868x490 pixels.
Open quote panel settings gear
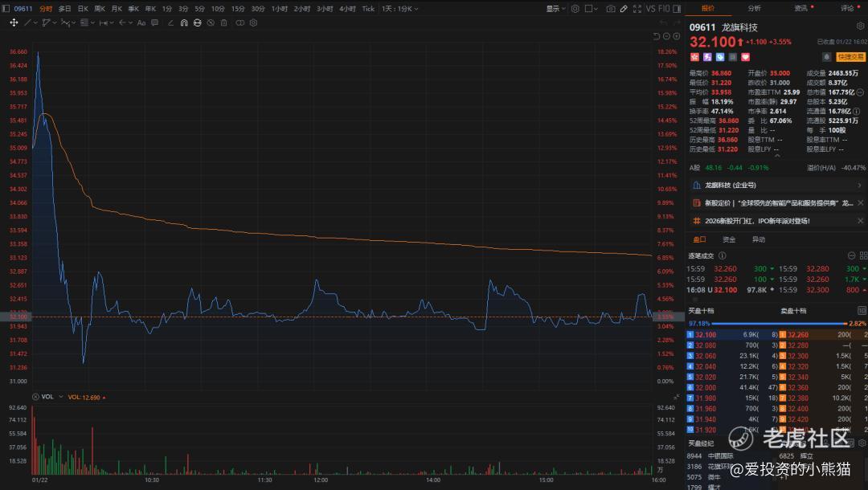point(860,26)
